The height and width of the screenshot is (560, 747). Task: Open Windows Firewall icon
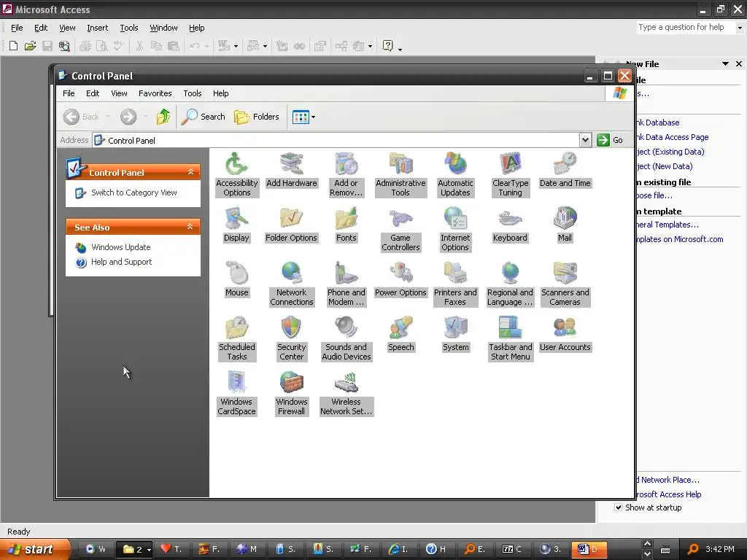[292, 393]
